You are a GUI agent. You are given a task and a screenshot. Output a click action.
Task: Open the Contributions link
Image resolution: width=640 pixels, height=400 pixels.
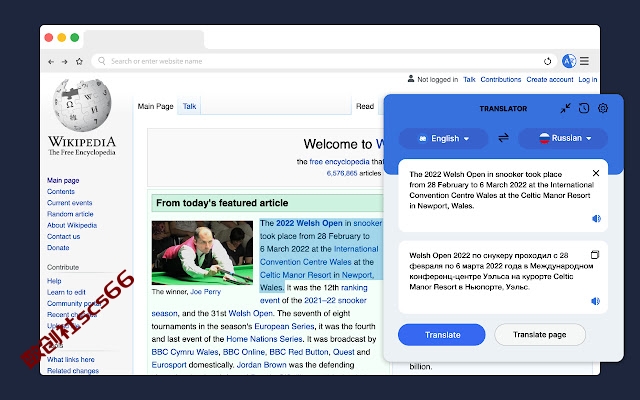[x=501, y=80]
